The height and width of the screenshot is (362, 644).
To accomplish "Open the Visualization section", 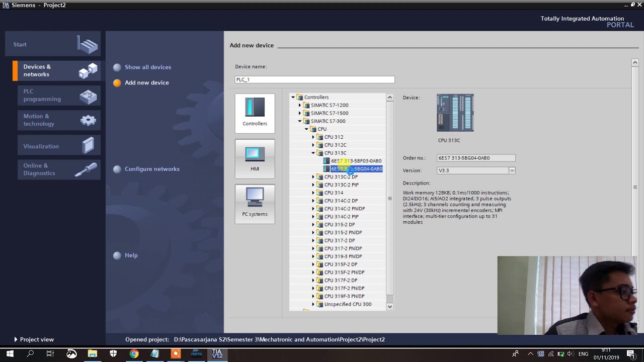I will [x=59, y=146].
